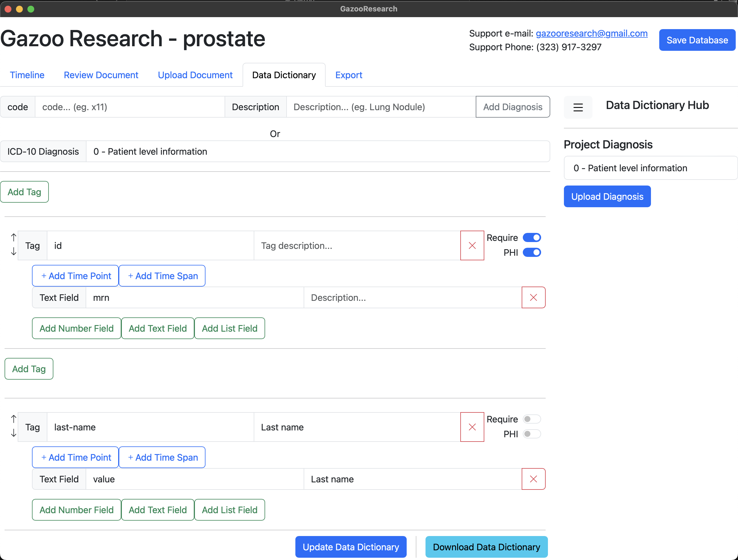Viewport: 738px width, 560px height.
Task: Open the Data Dictionary Hub hamburger menu
Action: tap(578, 107)
